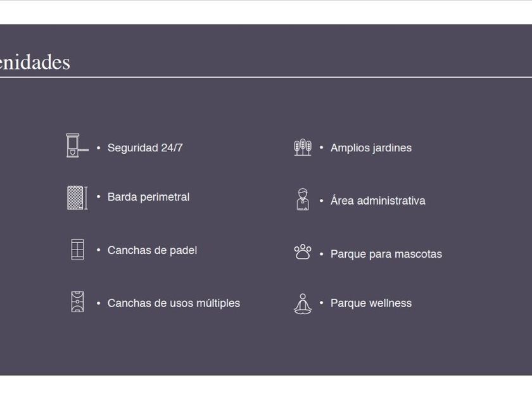Select "Canchas de usos múltiples" item
The width and height of the screenshot is (532, 399).
[174, 303]
